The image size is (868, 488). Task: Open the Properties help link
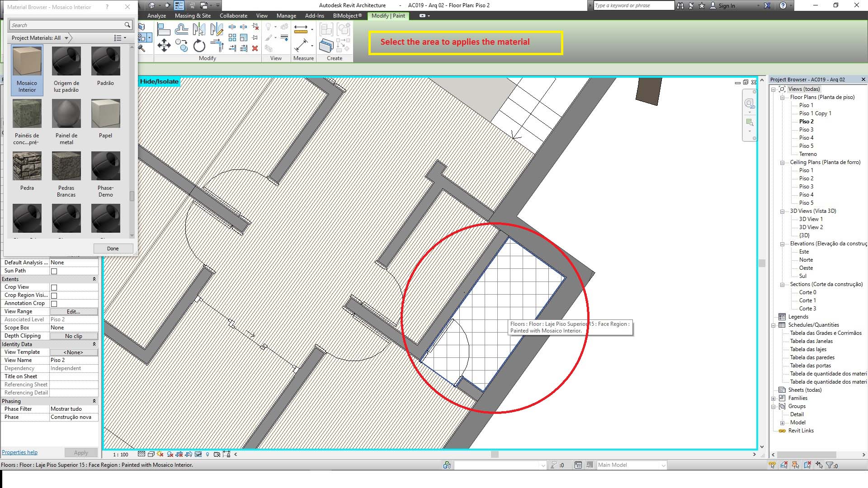19,452
